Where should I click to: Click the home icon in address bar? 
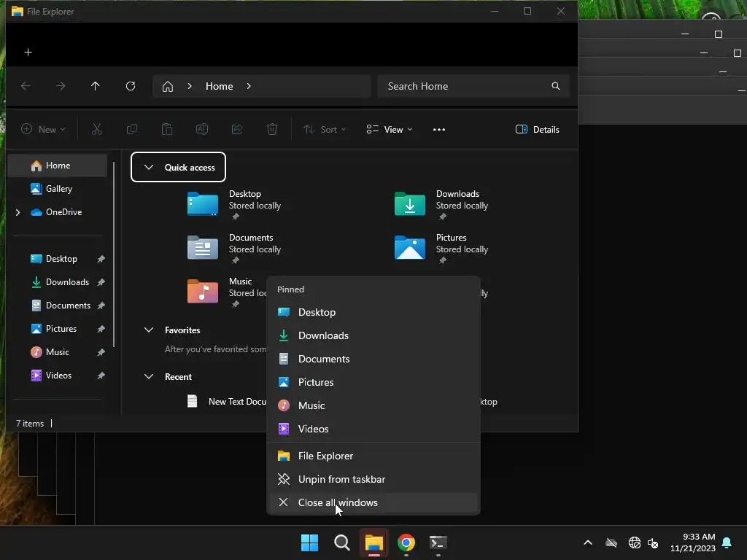coord(168,86)
